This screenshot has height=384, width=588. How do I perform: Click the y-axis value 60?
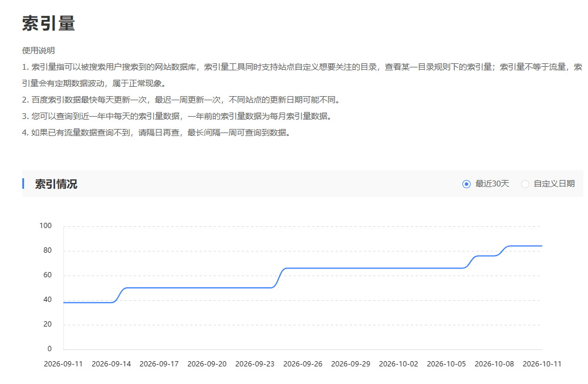(x=48, y=275)
